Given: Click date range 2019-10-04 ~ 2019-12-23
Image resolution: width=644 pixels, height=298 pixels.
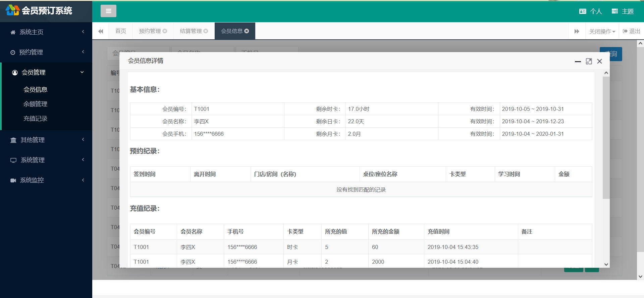Looking at the screenshot, I should 533,121.
